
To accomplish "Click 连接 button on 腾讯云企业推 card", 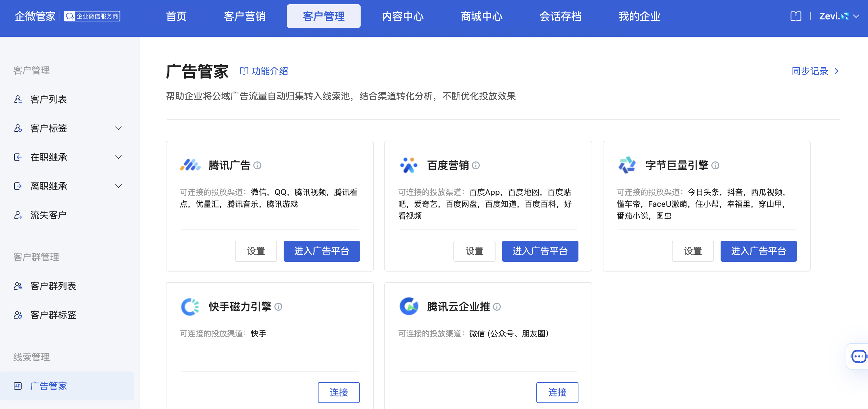I will click(x=557, y=393).
